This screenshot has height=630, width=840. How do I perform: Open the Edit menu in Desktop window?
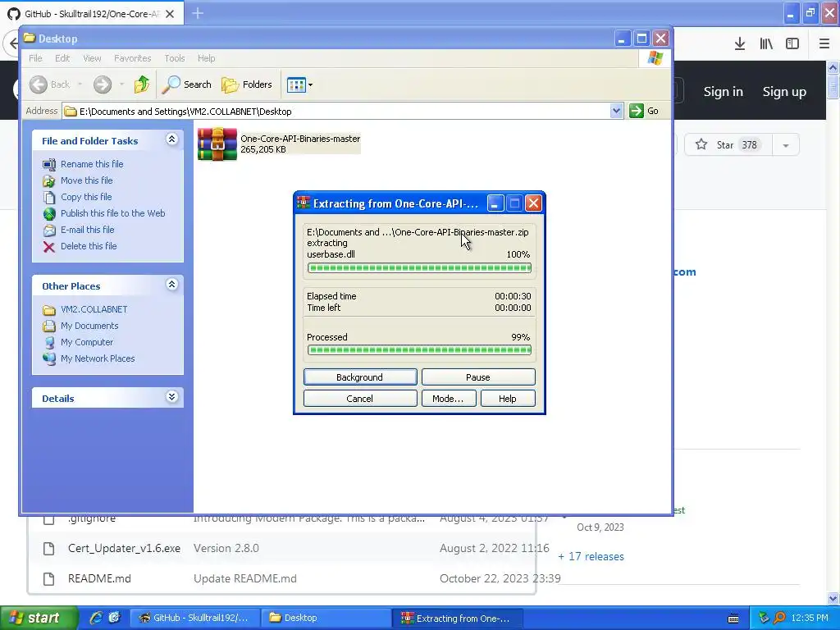pyautogui.click(x=62, y=58)
